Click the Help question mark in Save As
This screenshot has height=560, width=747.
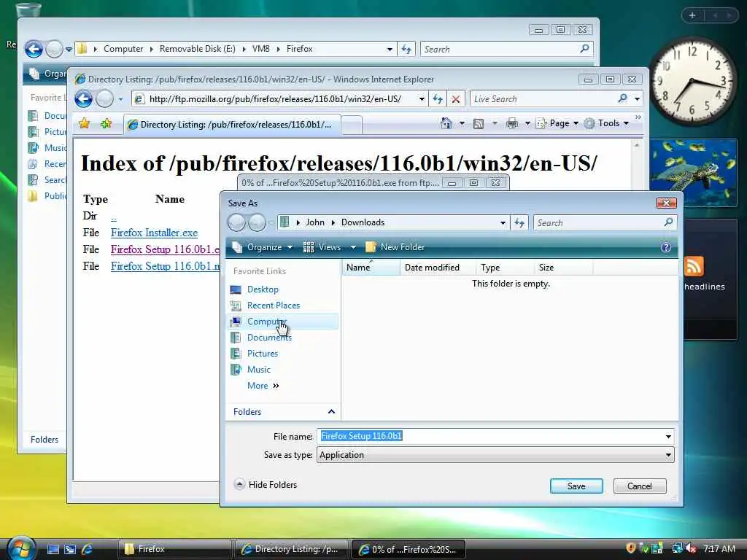pyautogui.click(x=666, y=247)
